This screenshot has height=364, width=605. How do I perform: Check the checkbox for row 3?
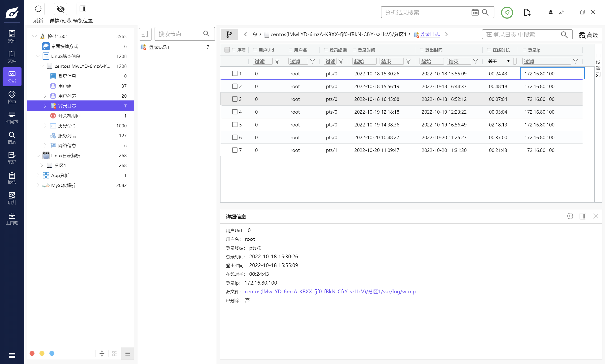point(235,99)
